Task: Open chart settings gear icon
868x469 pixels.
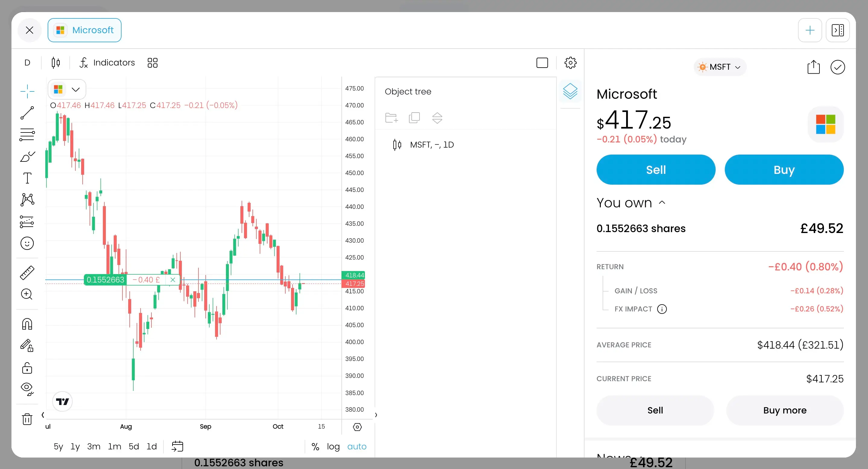Action: (570, 63)
